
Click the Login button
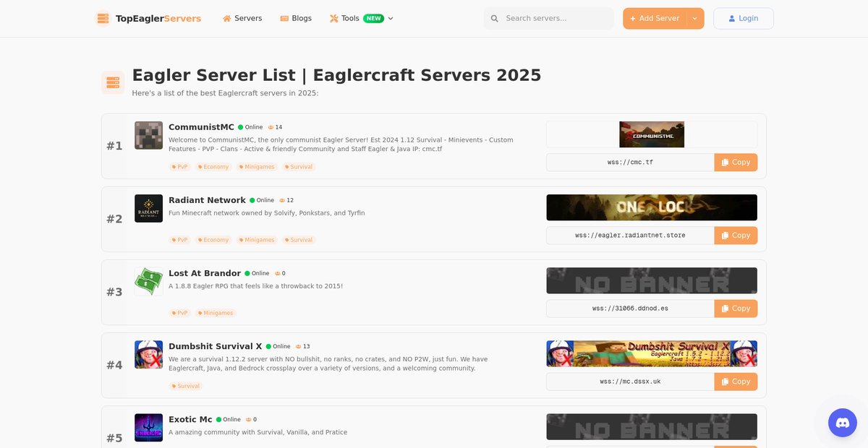coord(744,18)
